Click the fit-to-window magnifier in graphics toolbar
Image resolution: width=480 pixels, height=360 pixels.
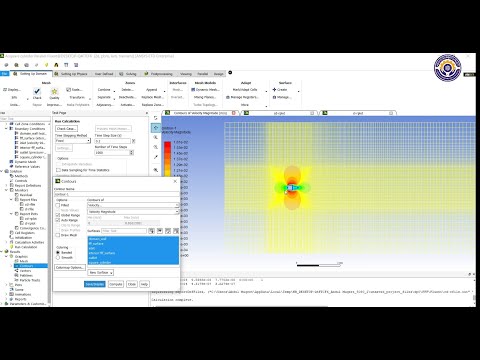coord(156,170)
